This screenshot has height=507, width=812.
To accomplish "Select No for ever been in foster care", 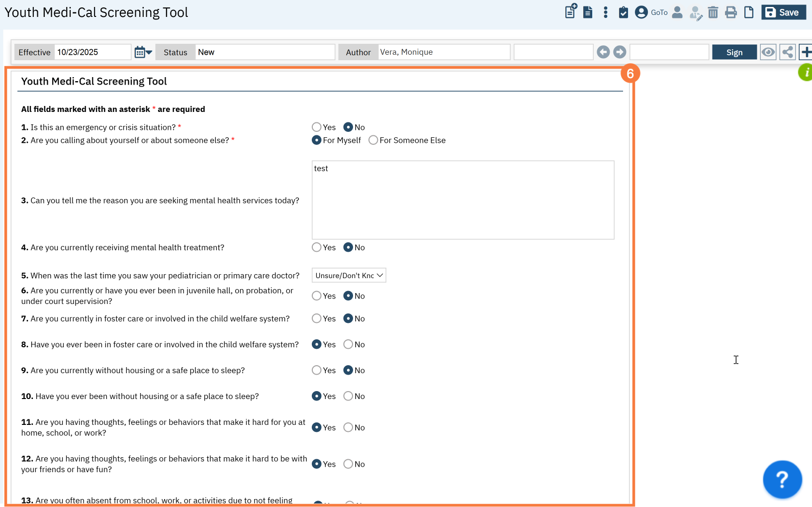I will pos(348,344).
